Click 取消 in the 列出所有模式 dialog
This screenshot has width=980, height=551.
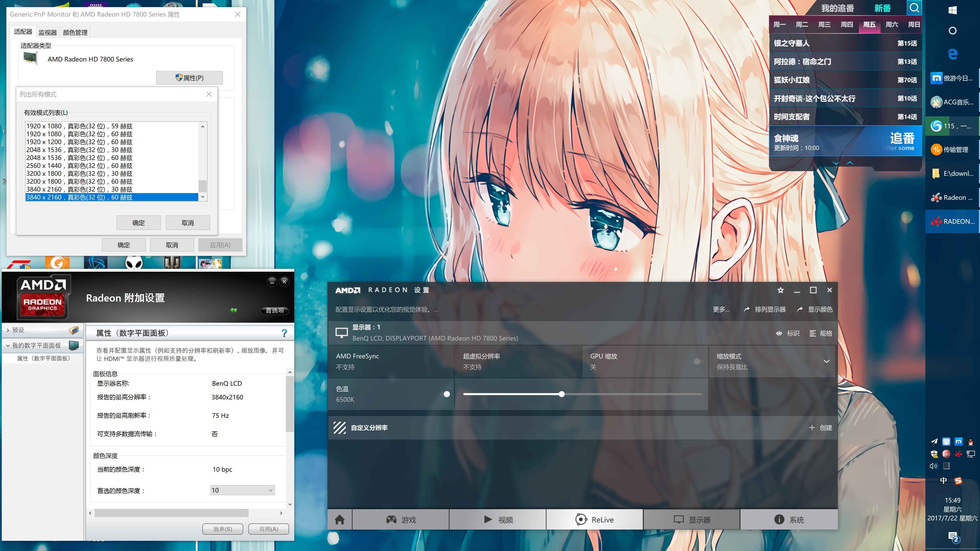tap(188, 223)
